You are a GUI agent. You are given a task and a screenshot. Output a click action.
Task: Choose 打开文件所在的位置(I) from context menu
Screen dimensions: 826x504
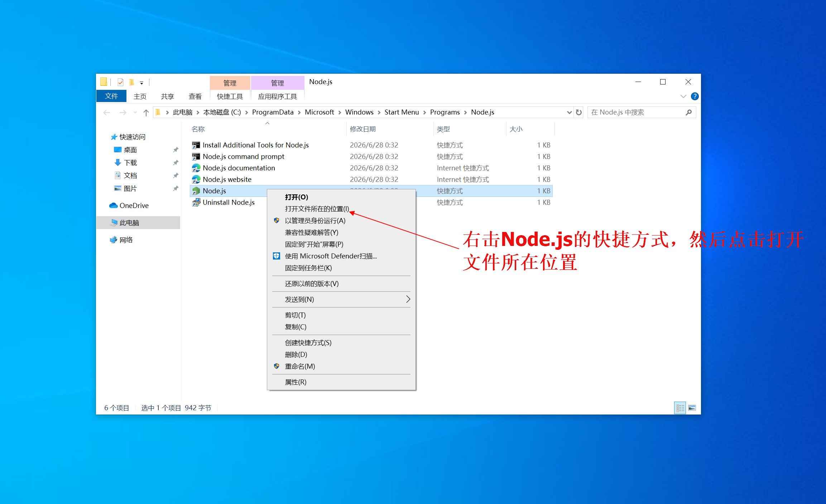(x=341, y=209)
